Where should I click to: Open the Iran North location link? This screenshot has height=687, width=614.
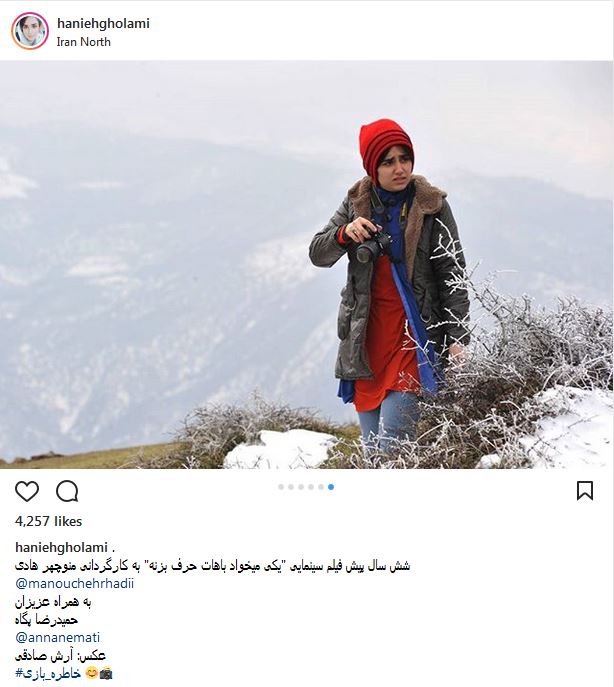(83, 42)
